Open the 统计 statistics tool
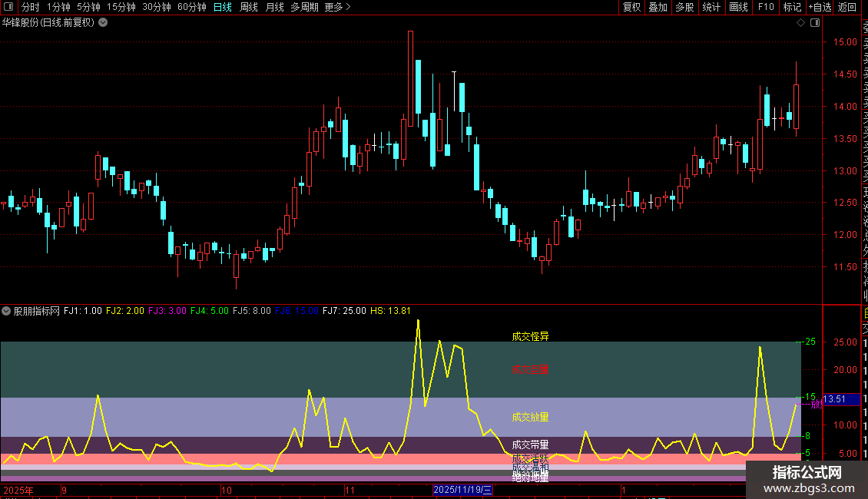Image resolution: width=868 pixels, height=499 pixels. pos(711,7)
